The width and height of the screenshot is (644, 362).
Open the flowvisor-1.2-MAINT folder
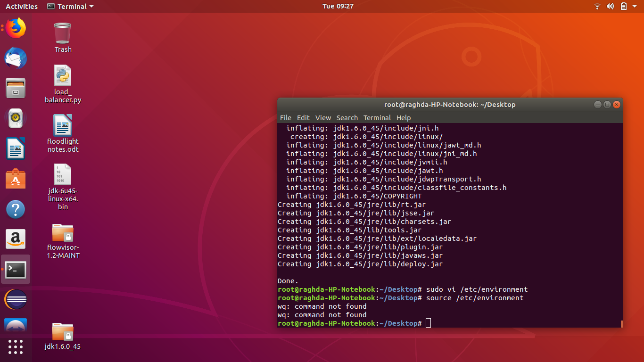click(x=63, y=233)
